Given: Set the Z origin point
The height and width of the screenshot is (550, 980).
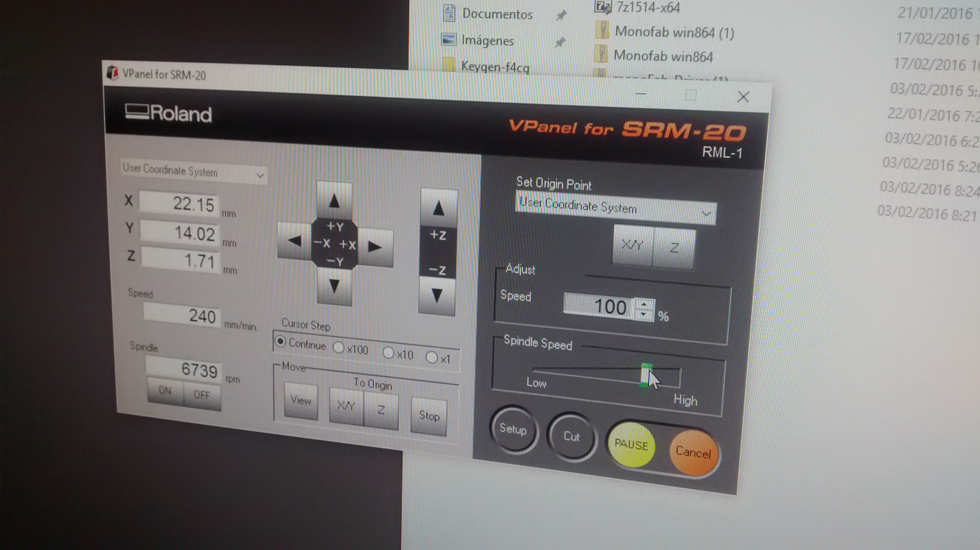Looking at the screenshot, I should 674,248.
